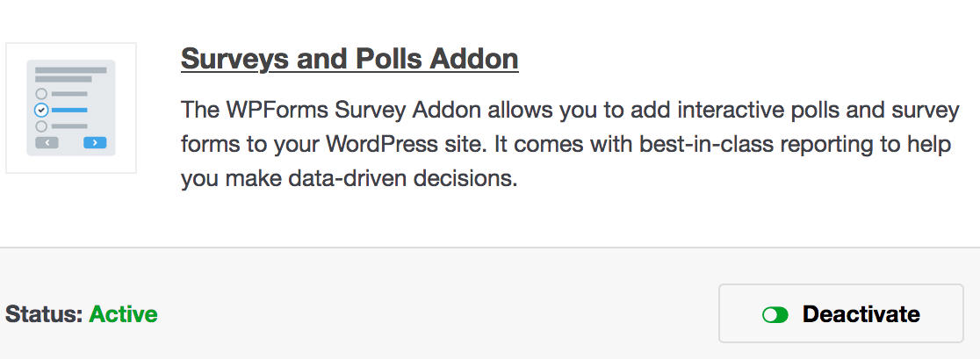The image size is (980, 359).
Task: Click the gray line beside the top radio circle
Action: (69, 94)
